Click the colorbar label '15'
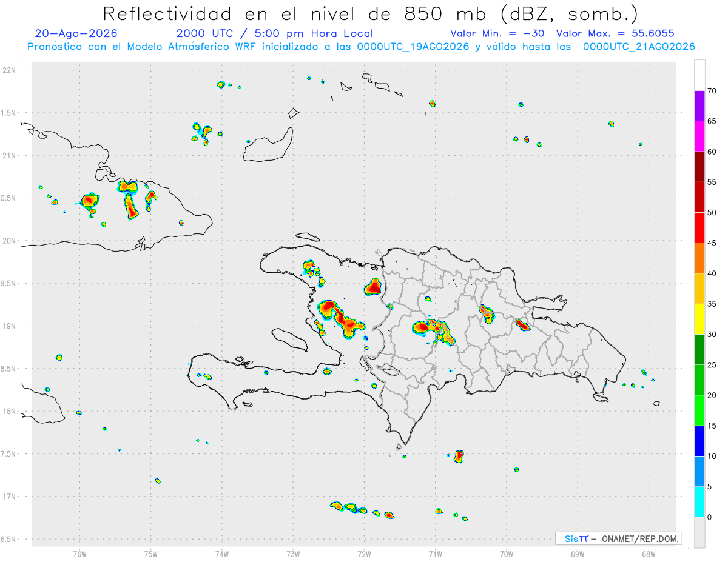This screenshot has height=562, width=728. pos(712,426)
